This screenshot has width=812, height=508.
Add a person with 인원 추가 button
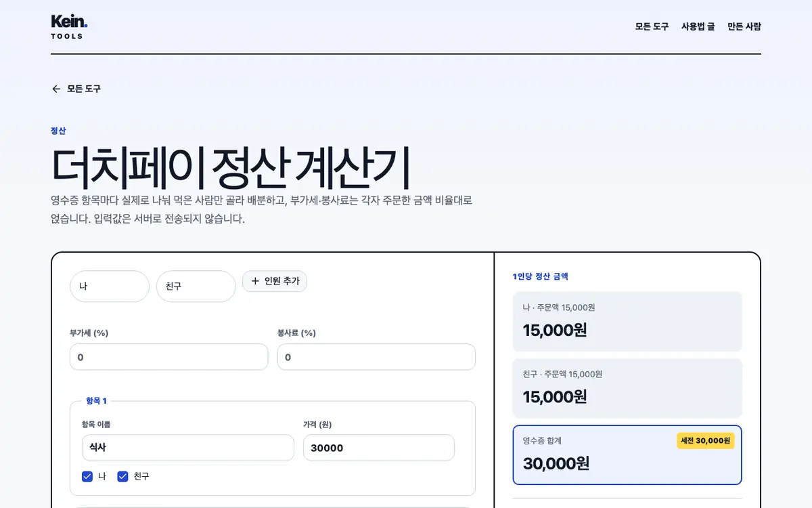275,281
